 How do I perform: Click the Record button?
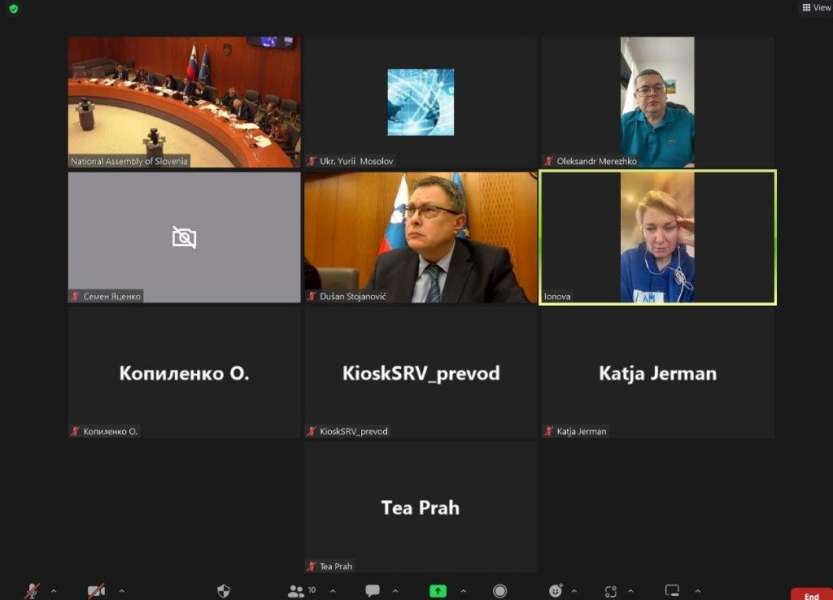tap(499, 591)
